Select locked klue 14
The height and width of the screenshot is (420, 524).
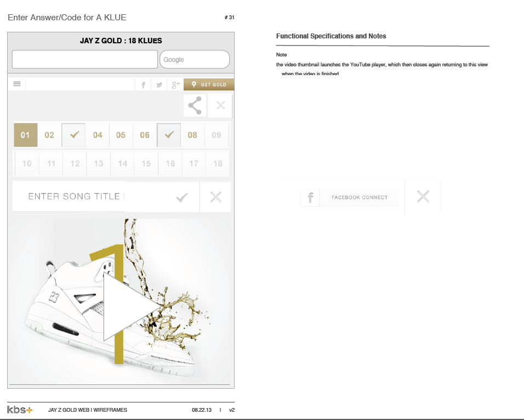(x=122, y=163)
